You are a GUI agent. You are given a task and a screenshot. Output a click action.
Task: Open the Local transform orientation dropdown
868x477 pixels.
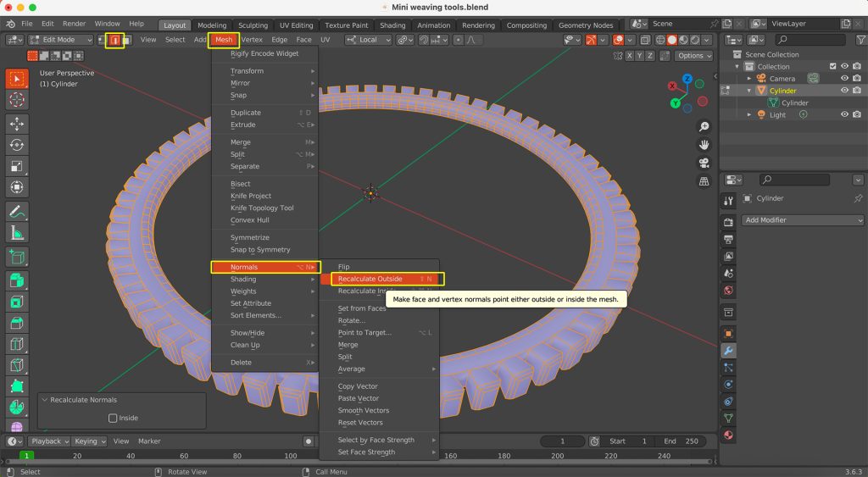[368, 40]
